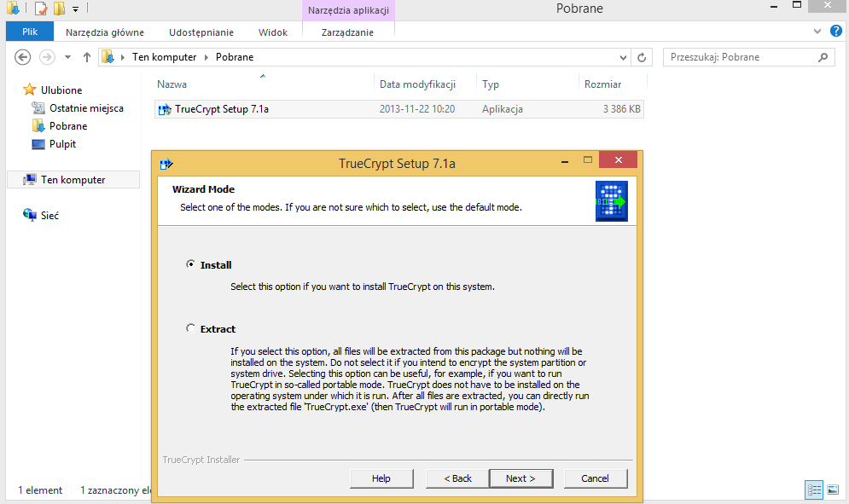The image size is (849, 504).
Task: Open the Widok ribbon tab
Action: (273, 32)
